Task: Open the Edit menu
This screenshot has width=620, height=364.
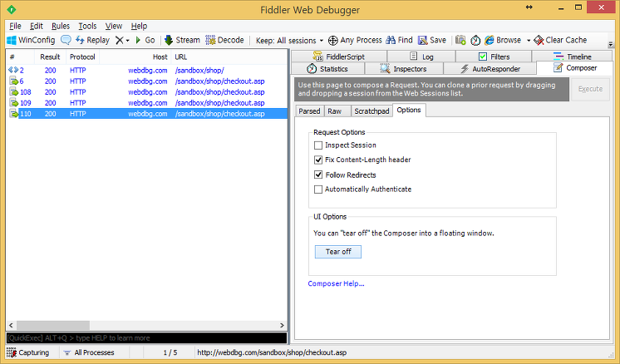Action: (37, 26)
